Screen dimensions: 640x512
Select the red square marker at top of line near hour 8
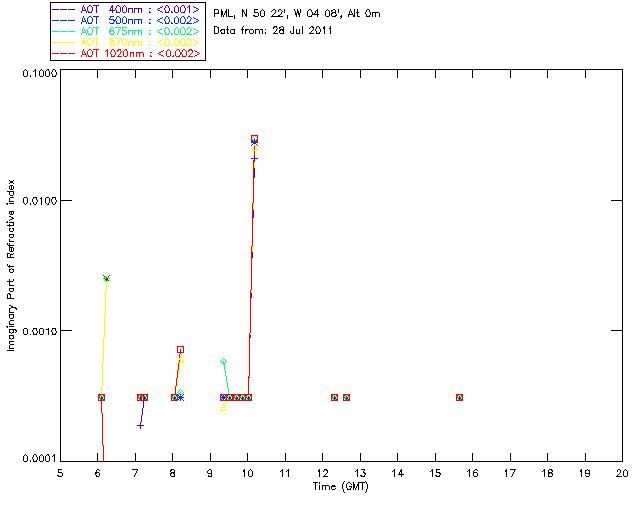pyautogui.click(x=180, y=349)
